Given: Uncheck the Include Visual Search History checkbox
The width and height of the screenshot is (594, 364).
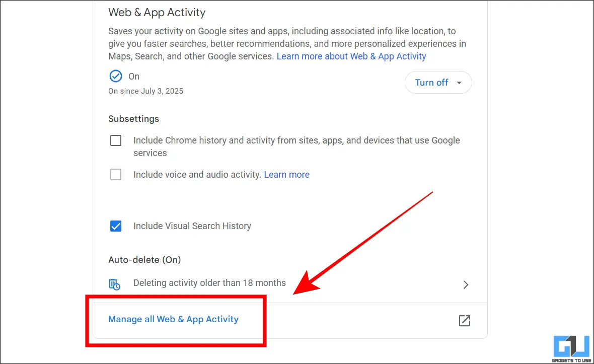Looking at the screenshot, I should [116, 226].
